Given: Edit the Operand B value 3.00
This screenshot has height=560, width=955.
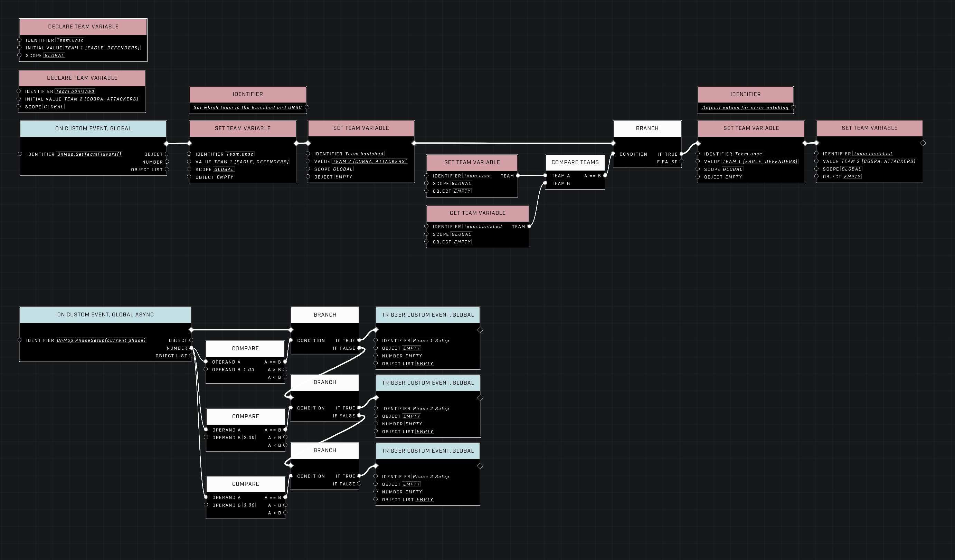Looking at the screenshot, I should (249, 505).
